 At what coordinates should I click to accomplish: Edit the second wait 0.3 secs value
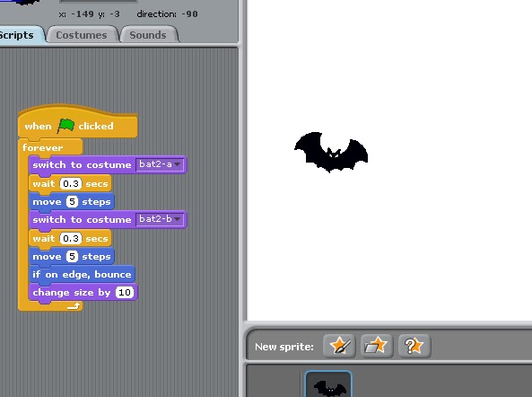pos(71,238)
